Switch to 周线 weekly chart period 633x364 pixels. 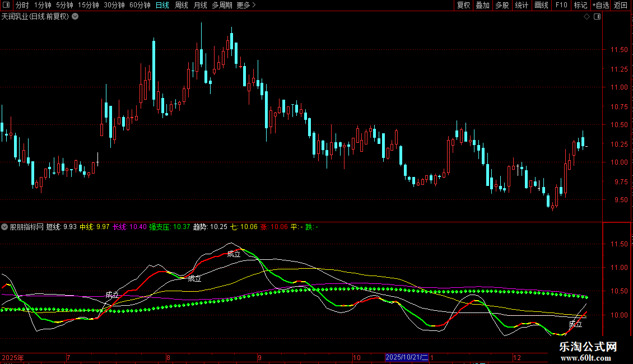(181, 5)
